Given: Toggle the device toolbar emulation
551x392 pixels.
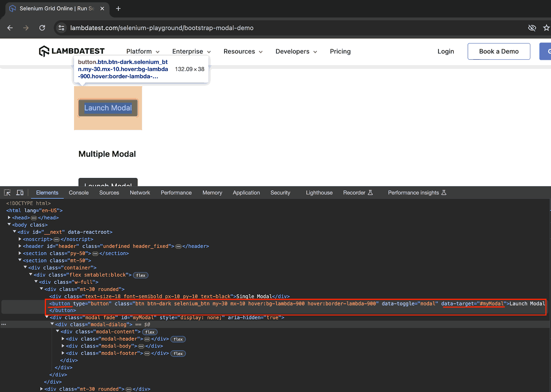Looking at the screenshot, I should point(20,192).
